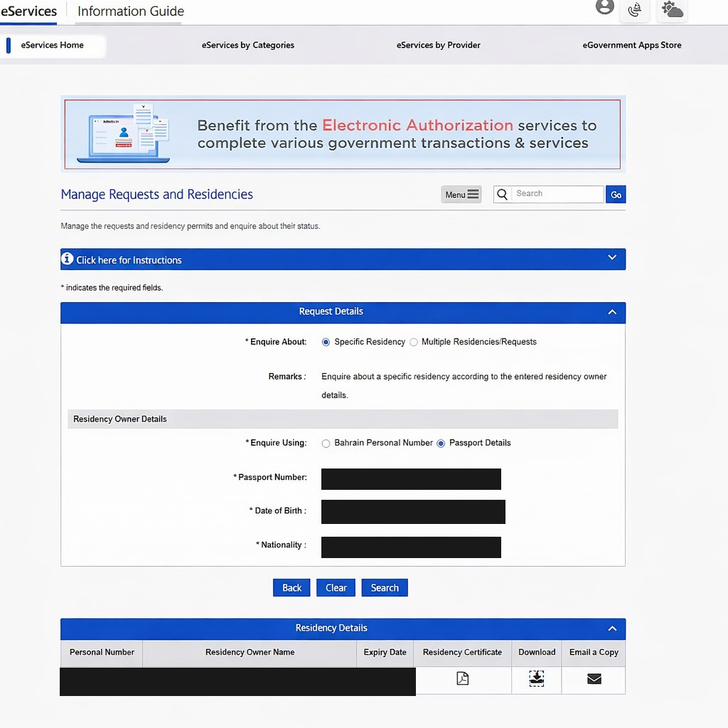Select Multiple Residencies/Requests radio option
This screenshot has width=728, height=728.
click(x=414, y=342)
